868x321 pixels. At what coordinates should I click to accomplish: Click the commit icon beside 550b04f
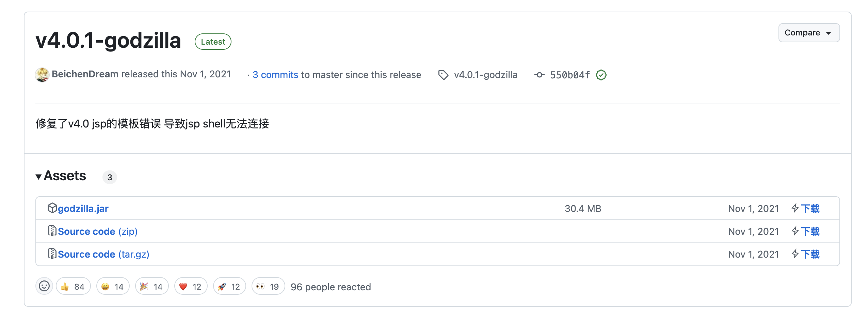tap(539, 75)
